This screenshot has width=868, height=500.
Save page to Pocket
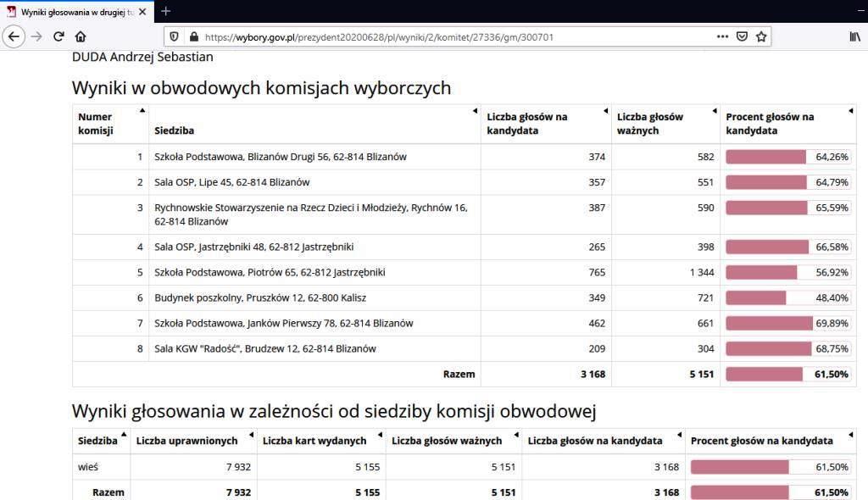742,36
